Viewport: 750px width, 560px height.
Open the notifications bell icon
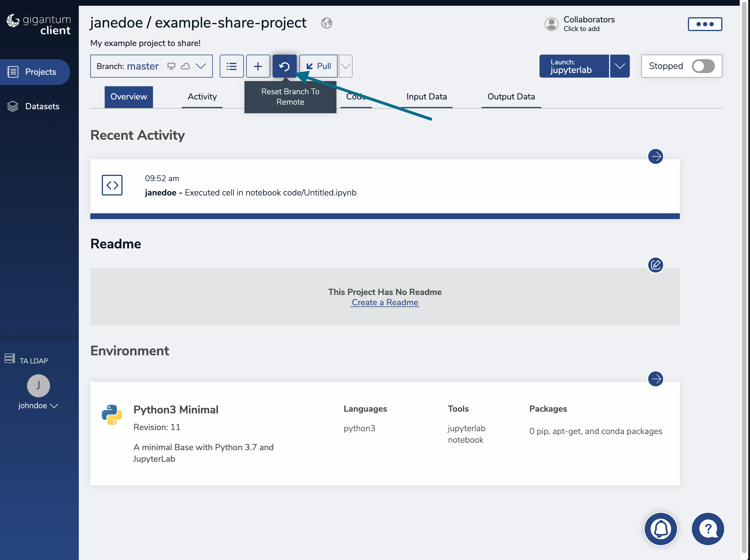point(661,528)
